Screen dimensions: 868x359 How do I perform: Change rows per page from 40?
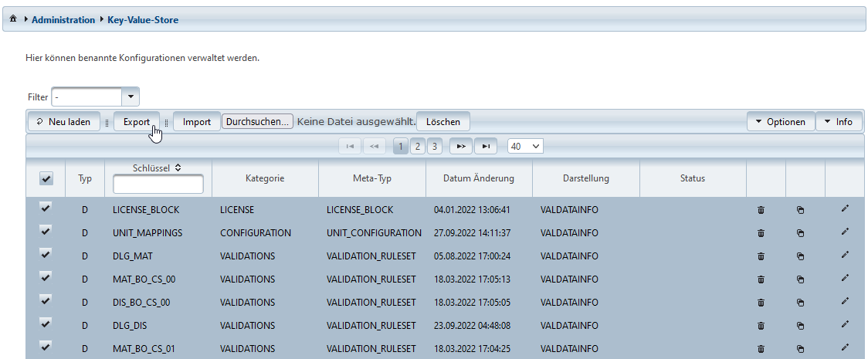(x=525, y=146)
